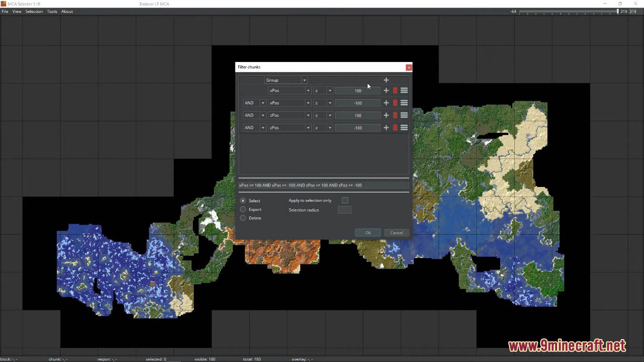
Task: Remove the zPos >= -100 condition via its trash icon
Action: 394,127
